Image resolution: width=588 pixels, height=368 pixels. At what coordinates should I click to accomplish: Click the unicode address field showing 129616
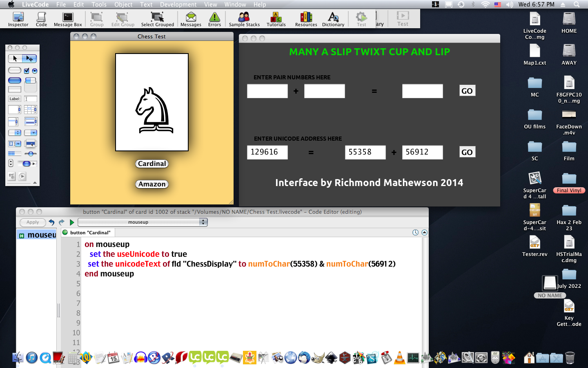point(267,152)
